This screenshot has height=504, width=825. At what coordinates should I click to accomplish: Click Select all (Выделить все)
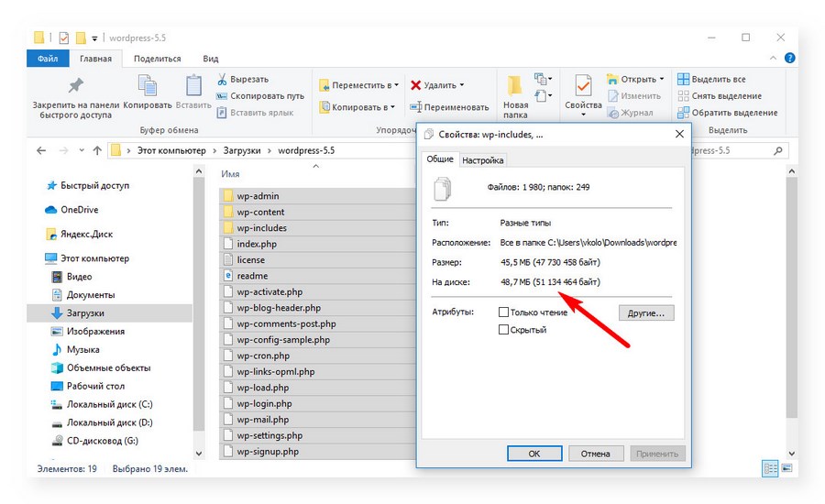coord(711,79)
